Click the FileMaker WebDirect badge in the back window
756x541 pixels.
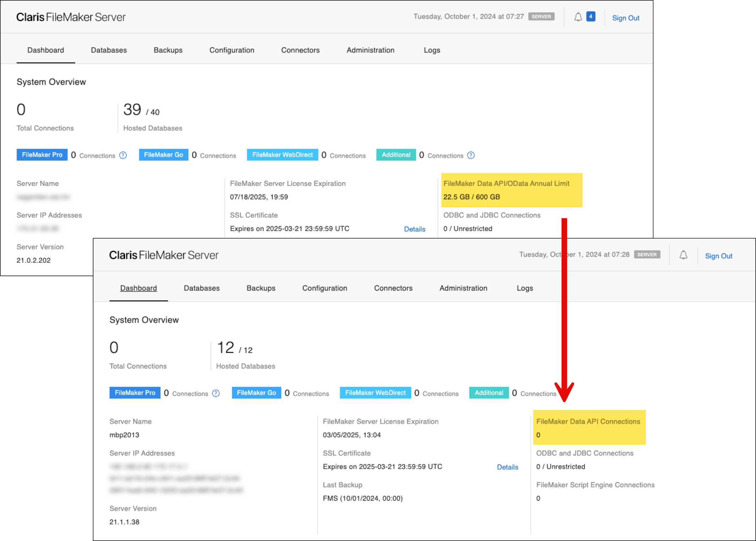282,155
